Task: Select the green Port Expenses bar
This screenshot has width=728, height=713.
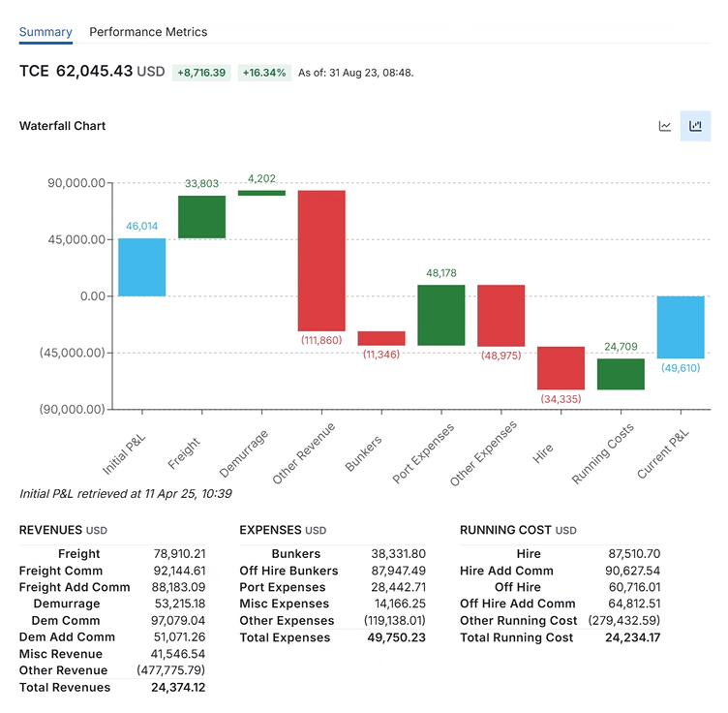Action: [x=441, y=315]
